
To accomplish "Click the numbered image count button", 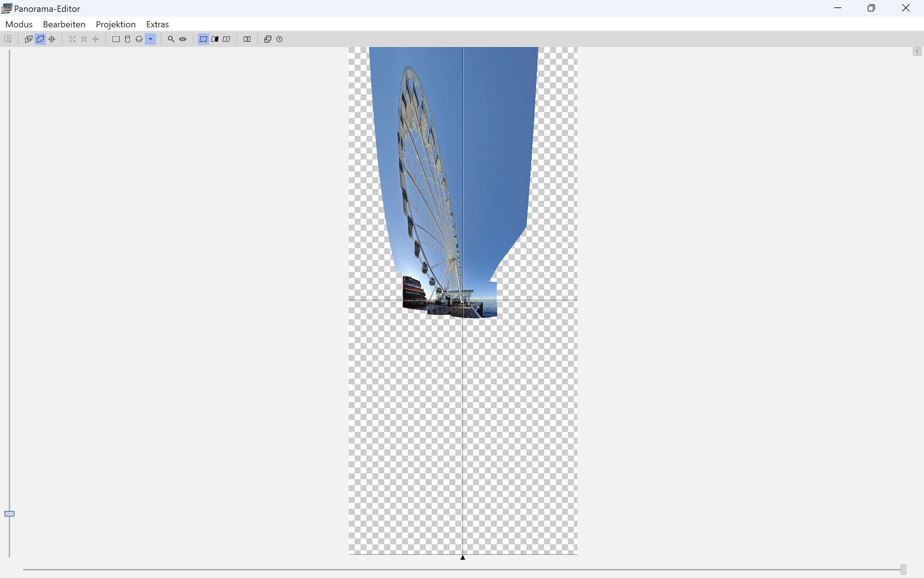I will [247, 39].
